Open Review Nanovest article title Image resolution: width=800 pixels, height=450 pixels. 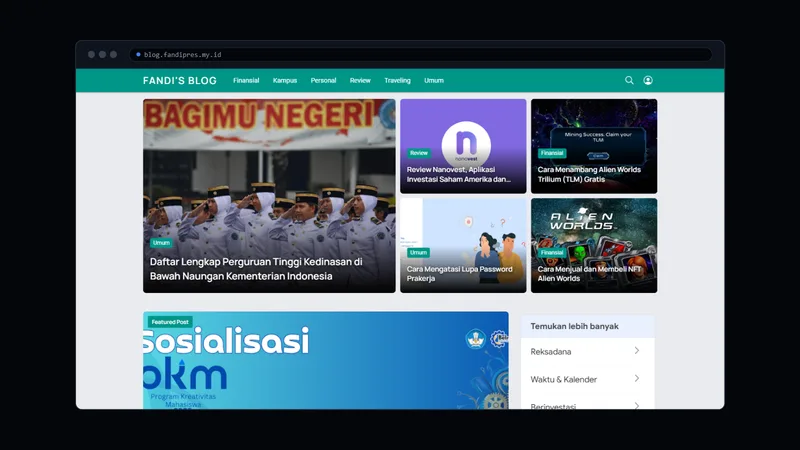459,174
